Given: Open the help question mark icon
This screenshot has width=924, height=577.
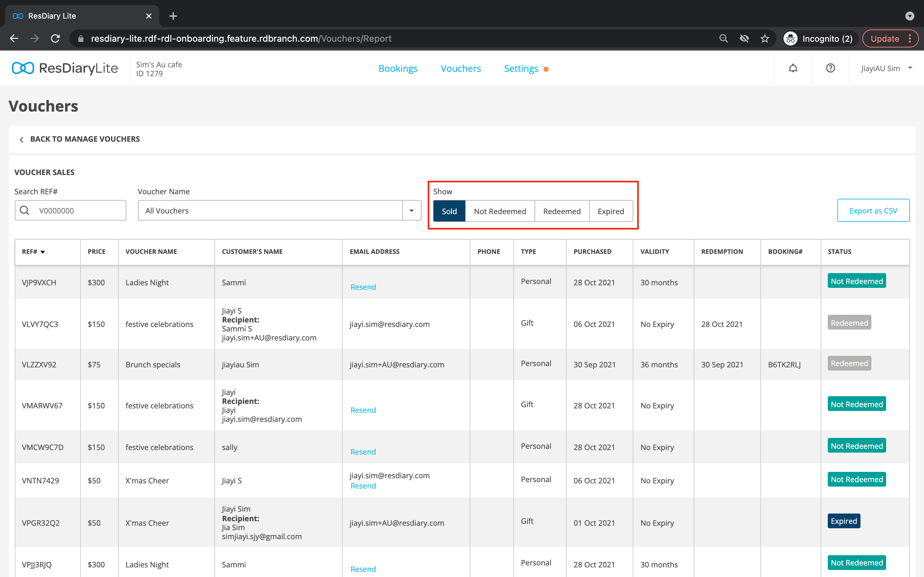Looking at the screenshot, I should [830, 68].
